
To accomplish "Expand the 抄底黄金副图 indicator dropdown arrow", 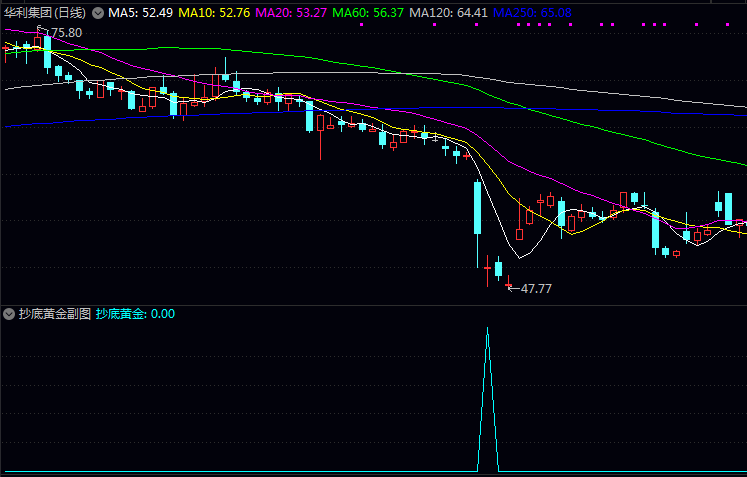I will click(9, 314).
